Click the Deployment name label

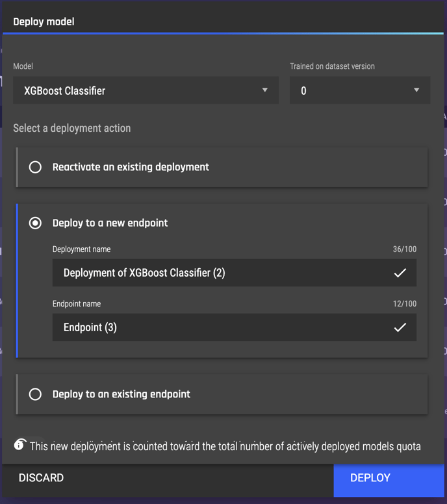click(x=82, y=249)
